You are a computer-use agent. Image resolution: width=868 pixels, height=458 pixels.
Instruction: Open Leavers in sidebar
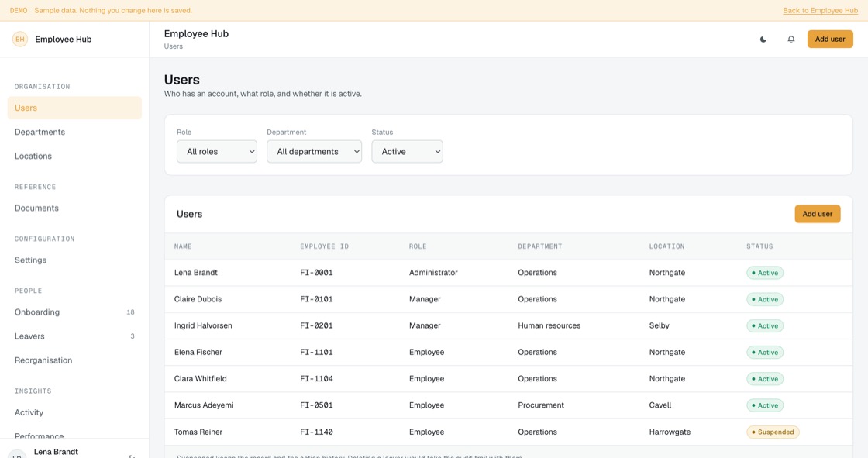pyautogui.click(x=74, y=336)
